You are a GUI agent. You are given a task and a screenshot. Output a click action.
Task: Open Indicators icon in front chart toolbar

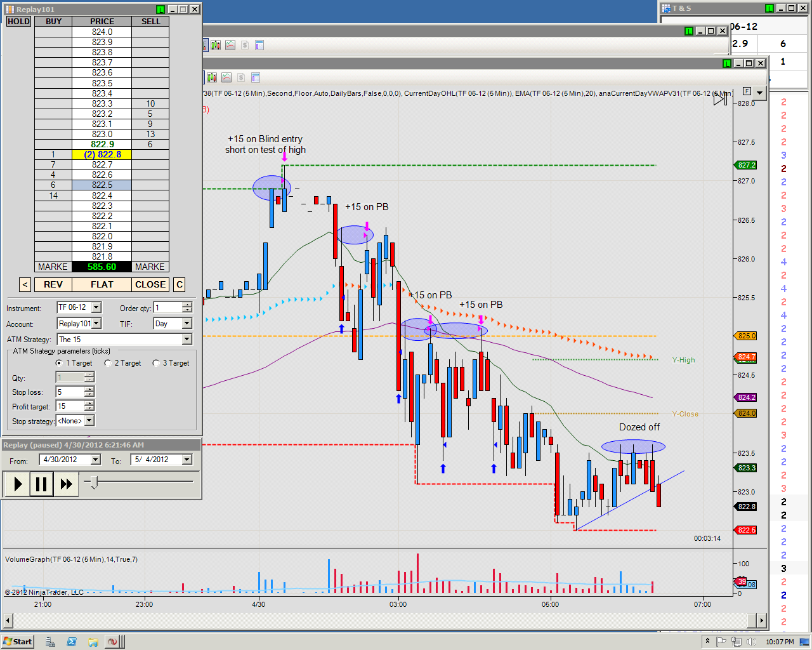pos(226,77)
